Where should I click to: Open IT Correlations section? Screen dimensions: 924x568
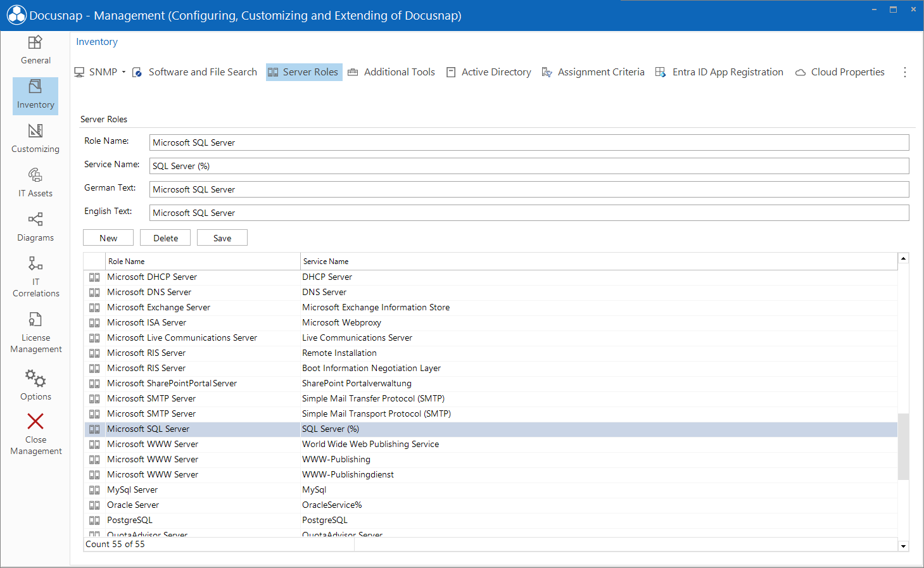[35, 277]
